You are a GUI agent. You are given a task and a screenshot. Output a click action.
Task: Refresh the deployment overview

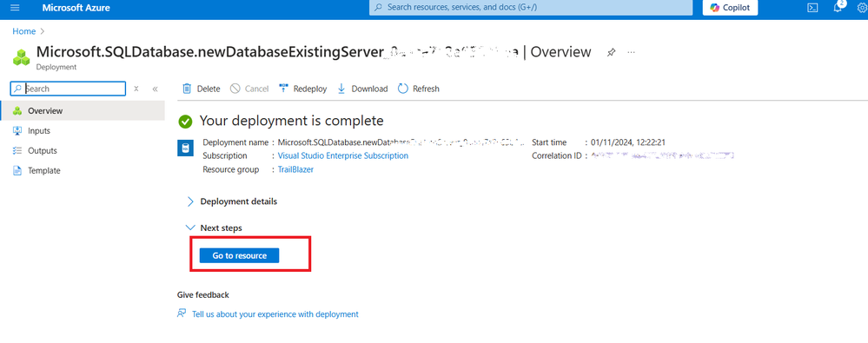click(x=419, y=89)
